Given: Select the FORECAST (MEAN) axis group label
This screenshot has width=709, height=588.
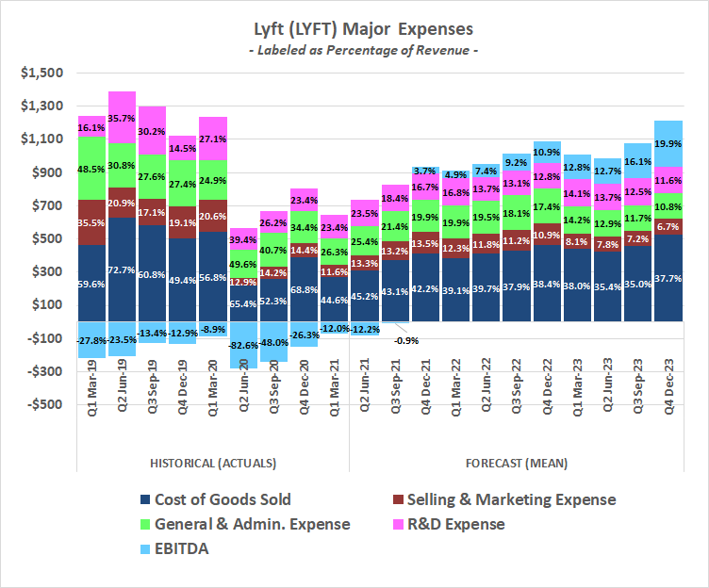Looking at the screenshot, I should click(518, 464).
